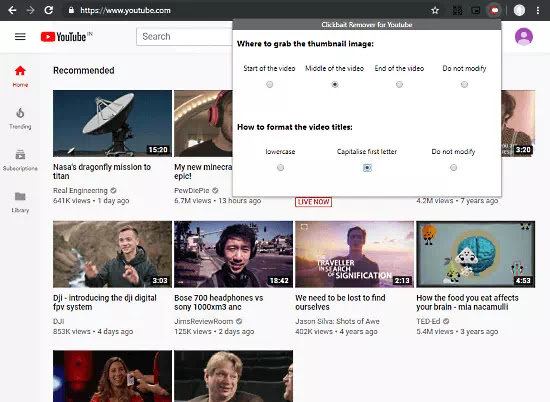Screen dimensions: 550x402
Task: Click title We need to be lost to find ourselves
Action: click(340, 302)
